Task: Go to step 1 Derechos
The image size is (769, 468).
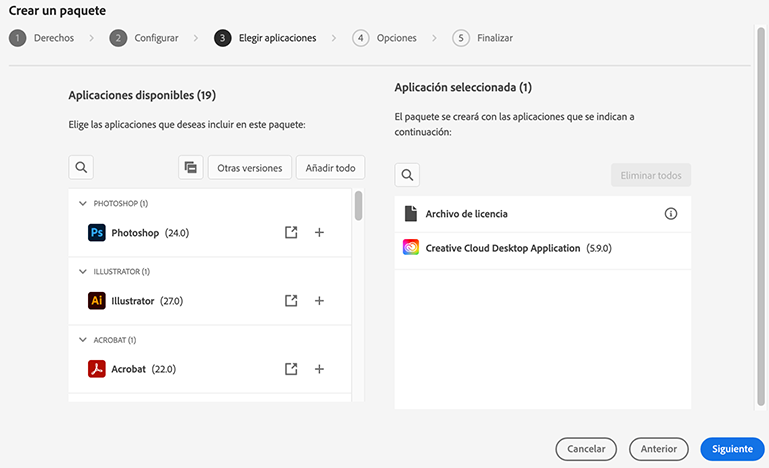Action: point(40,38)
